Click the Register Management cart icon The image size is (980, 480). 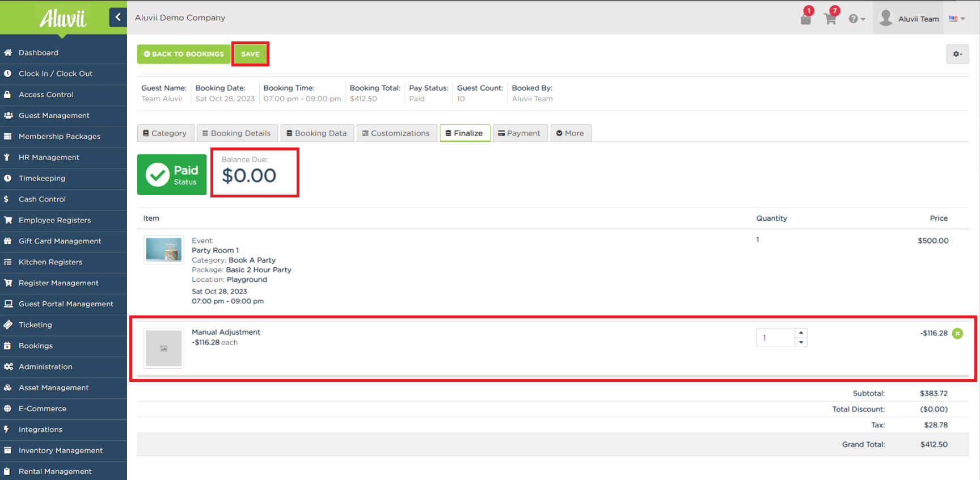(8, 283)
